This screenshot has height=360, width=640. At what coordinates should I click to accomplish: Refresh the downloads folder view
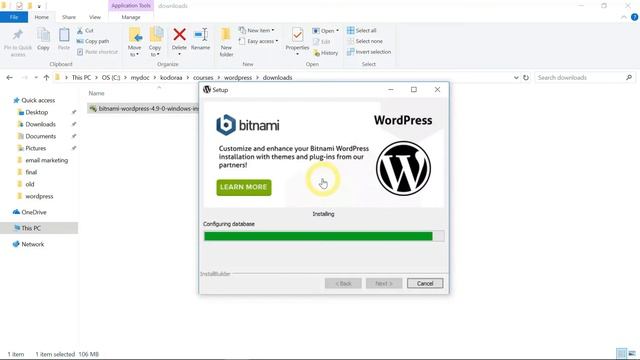click(x=526, y=78)
